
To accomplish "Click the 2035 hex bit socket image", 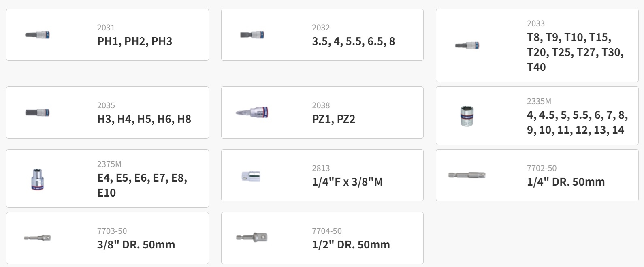I will point(37,112).
